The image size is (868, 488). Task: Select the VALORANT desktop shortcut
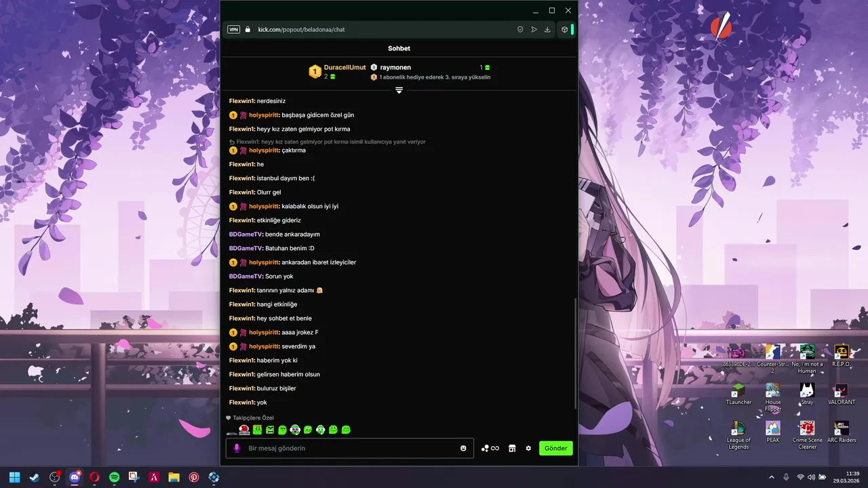click(x=842, y=394)
